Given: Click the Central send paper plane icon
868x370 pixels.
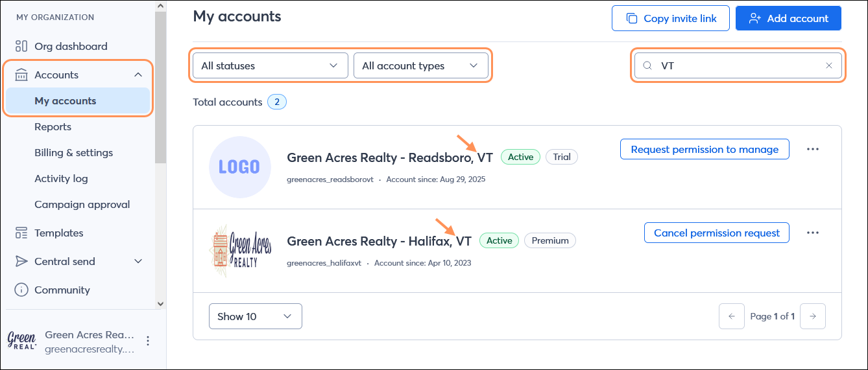Looking at the screenshot, I should tap(21, 261).
